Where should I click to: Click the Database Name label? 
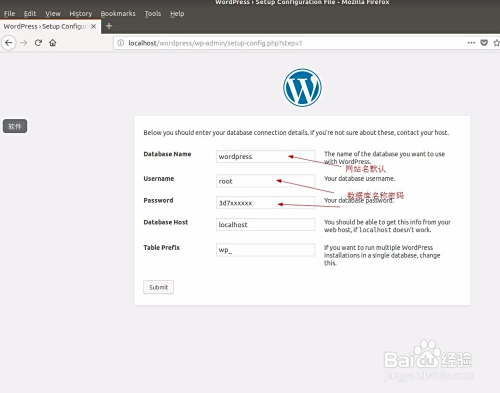click(167, 154)
